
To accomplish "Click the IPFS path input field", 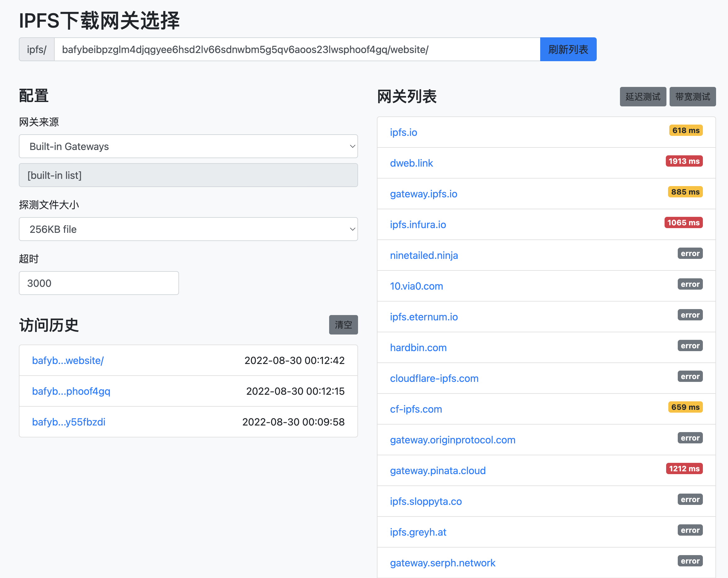I will click(x=296, y=50).
